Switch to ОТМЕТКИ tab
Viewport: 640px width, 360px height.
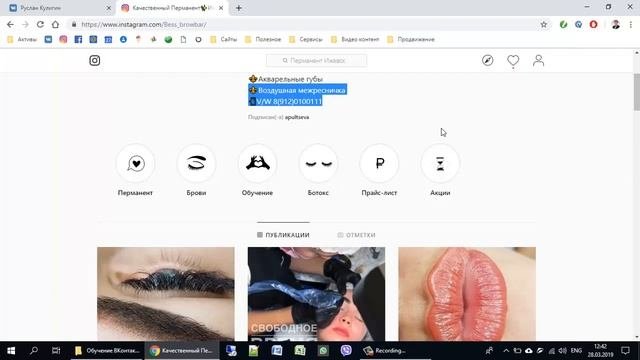coord(356,235)
